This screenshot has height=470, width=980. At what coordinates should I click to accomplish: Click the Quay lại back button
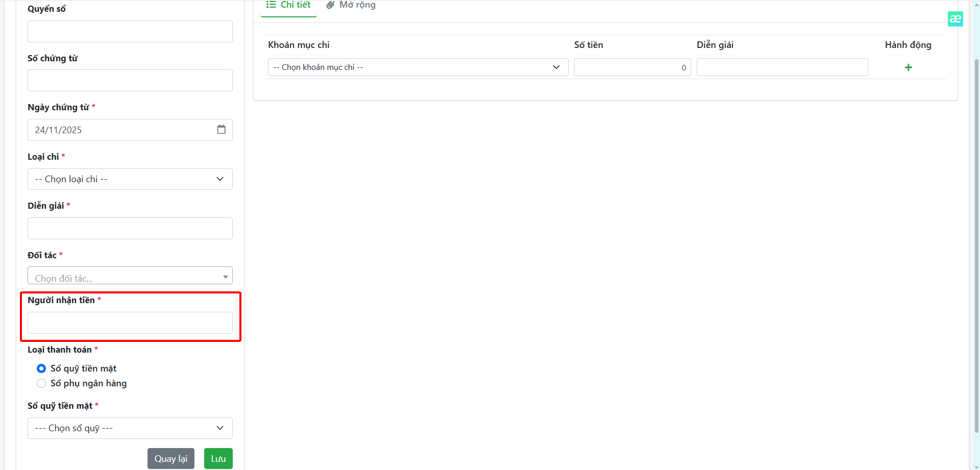(x=170, y=458)
